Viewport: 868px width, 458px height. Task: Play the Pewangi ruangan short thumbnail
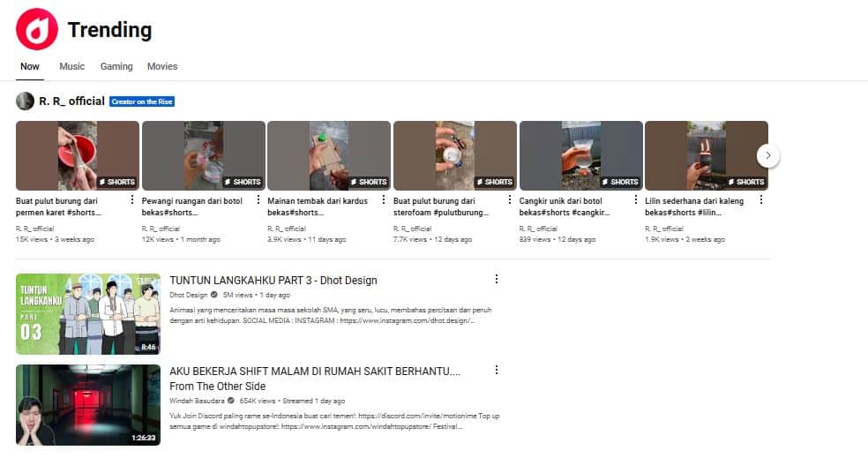point(203,155)
